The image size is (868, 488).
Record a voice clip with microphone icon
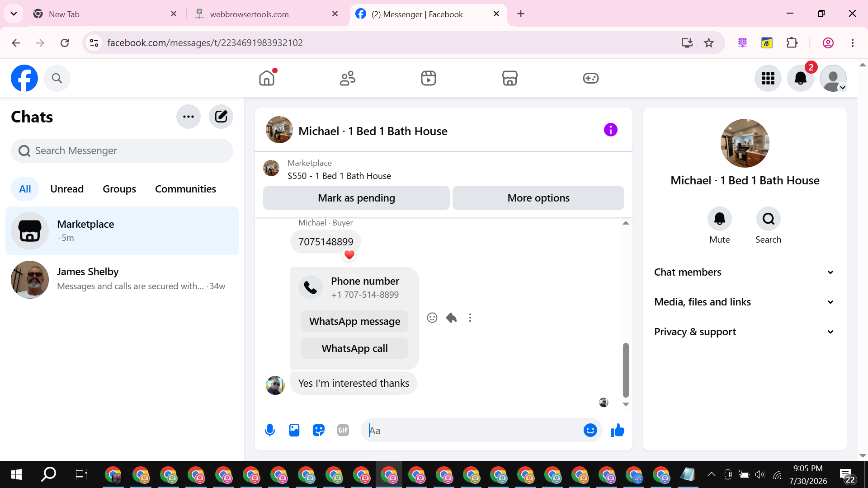(270, 430)
